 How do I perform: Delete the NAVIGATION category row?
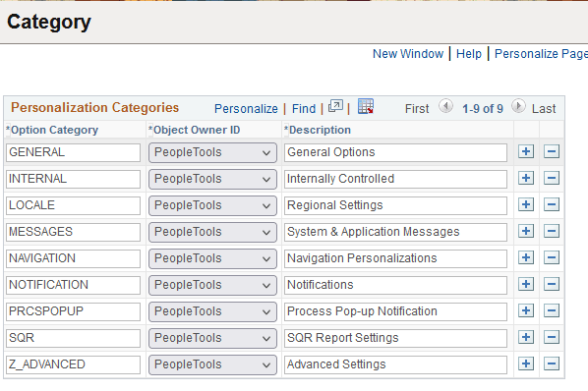coord(552,257)
